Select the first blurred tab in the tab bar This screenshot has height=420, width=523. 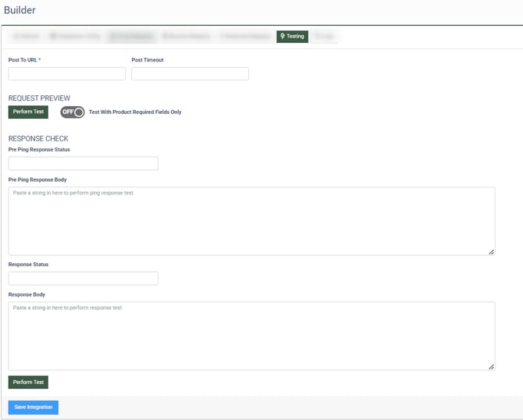26,36
